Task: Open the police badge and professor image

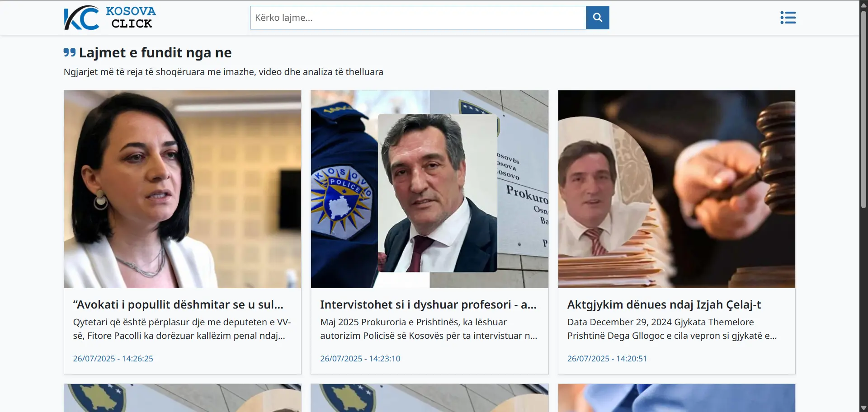Action: coord(429,189)
